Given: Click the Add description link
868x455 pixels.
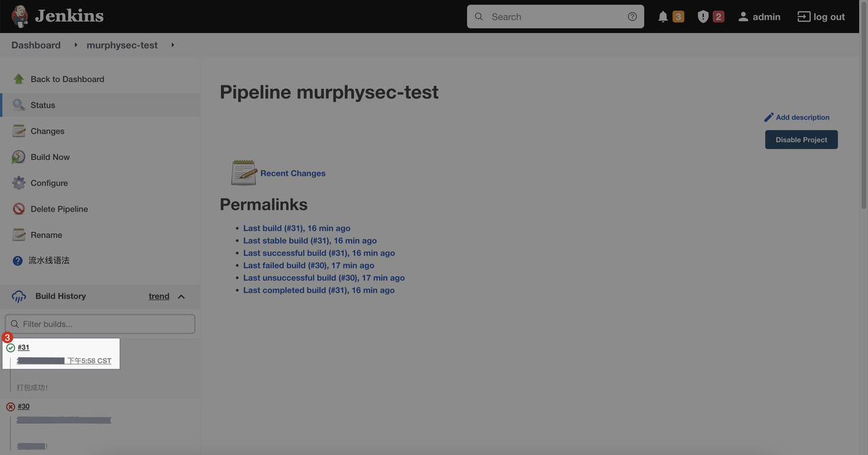Looking at the screenshot, I should pyautogui.click(x=802, y=117).
